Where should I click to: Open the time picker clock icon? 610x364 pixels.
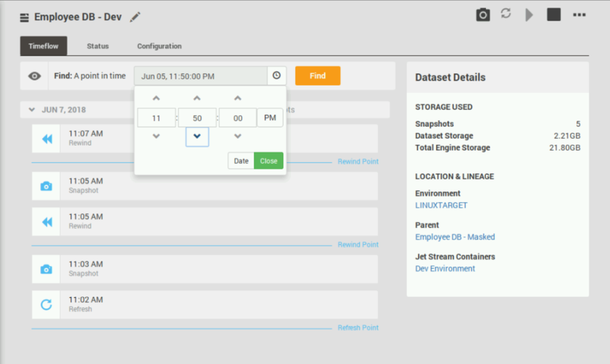coord(277,75)
